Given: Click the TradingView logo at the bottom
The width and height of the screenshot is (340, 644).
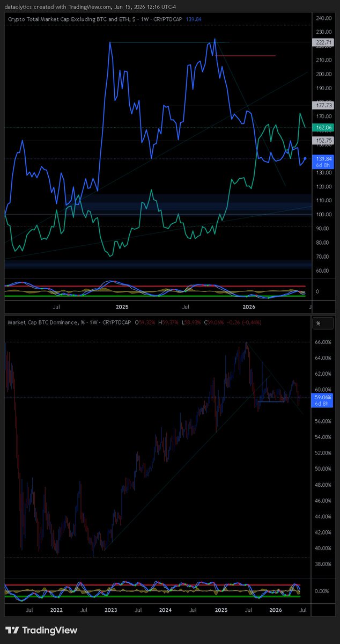Looking at the screenshot, I should click(x=41, y=630).
